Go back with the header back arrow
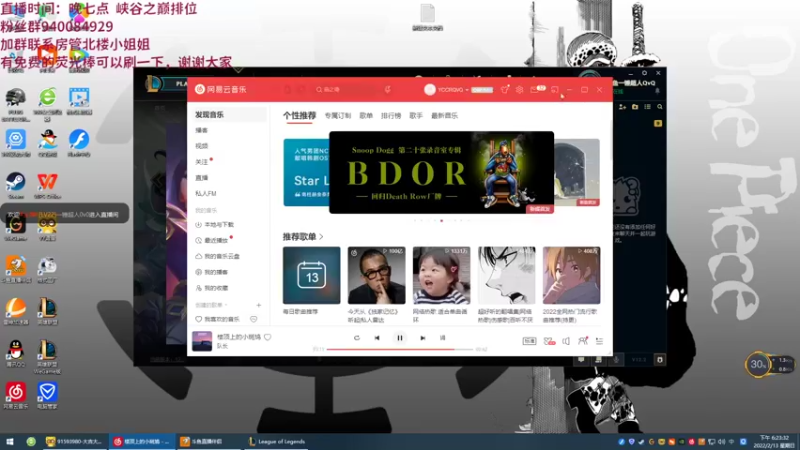 [288, 90]
